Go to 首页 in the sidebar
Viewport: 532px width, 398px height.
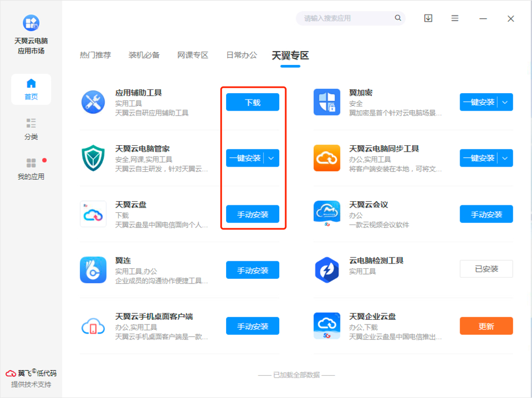(x=31, y=89)
